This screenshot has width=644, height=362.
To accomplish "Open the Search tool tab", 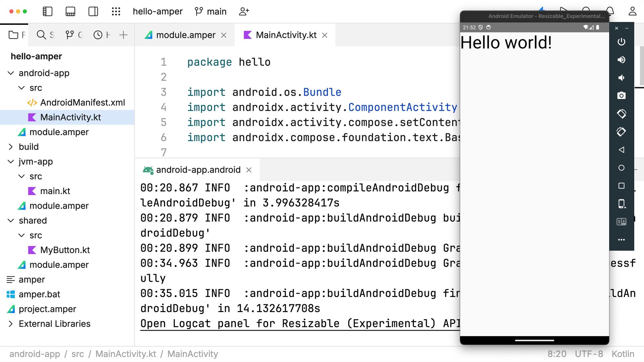I will tap(45, 35).
